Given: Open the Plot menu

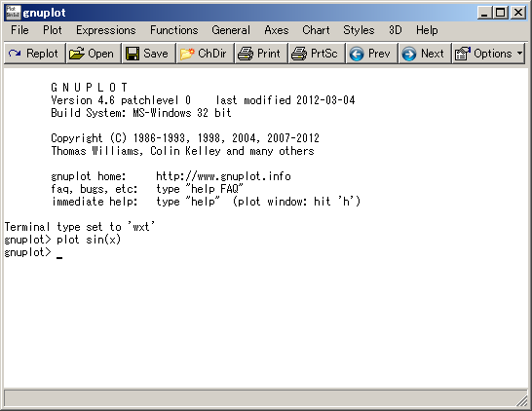Looking at the screenshot, I should coord(53,30).
